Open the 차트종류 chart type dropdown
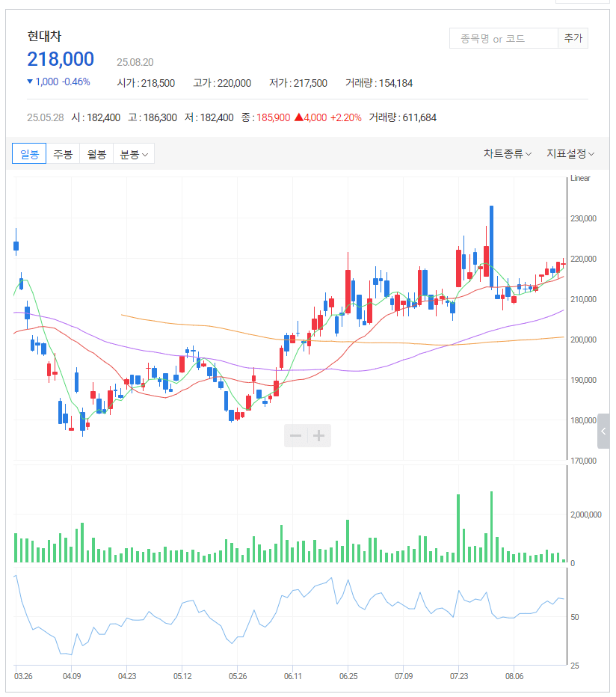This screenshot has height=697, width=616. [x=507, y=154]
